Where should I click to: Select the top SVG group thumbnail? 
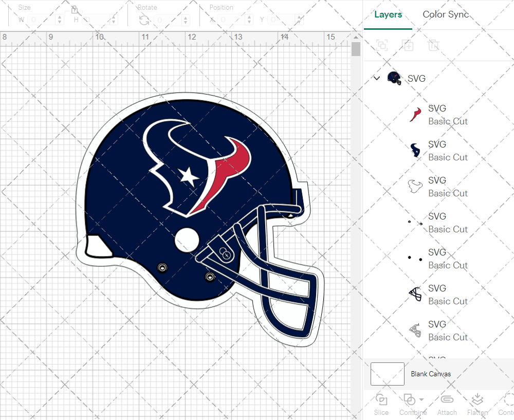(394, 78)
